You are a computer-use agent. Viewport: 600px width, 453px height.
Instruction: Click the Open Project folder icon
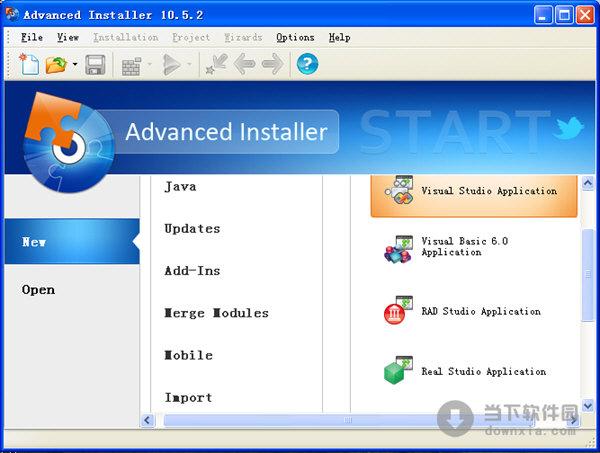tap(56, 65)
